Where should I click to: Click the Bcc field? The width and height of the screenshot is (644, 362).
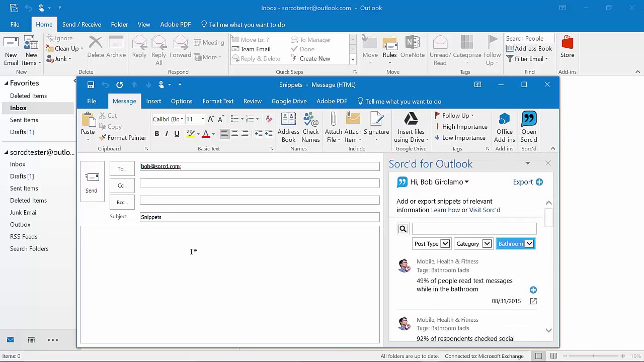point(260,200)
